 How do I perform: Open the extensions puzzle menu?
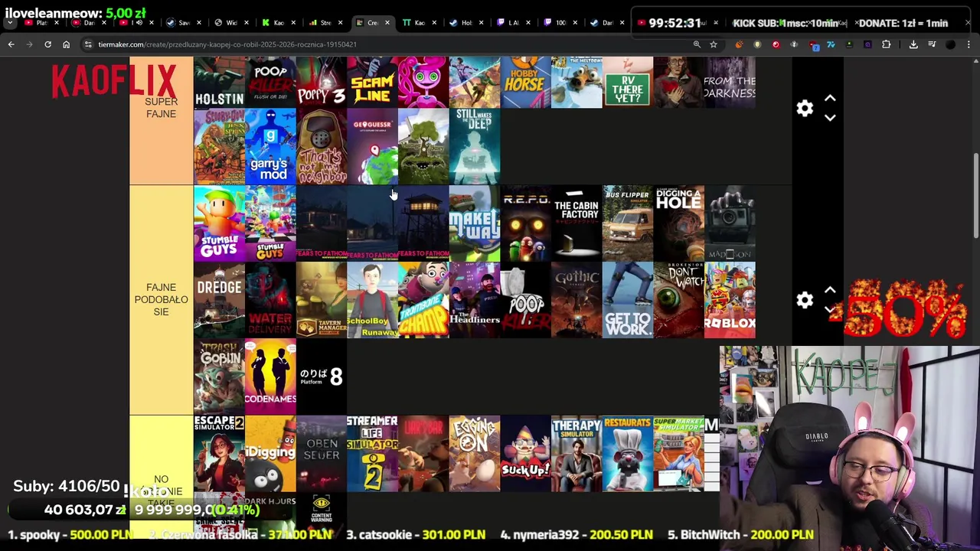tap(886, 44)
